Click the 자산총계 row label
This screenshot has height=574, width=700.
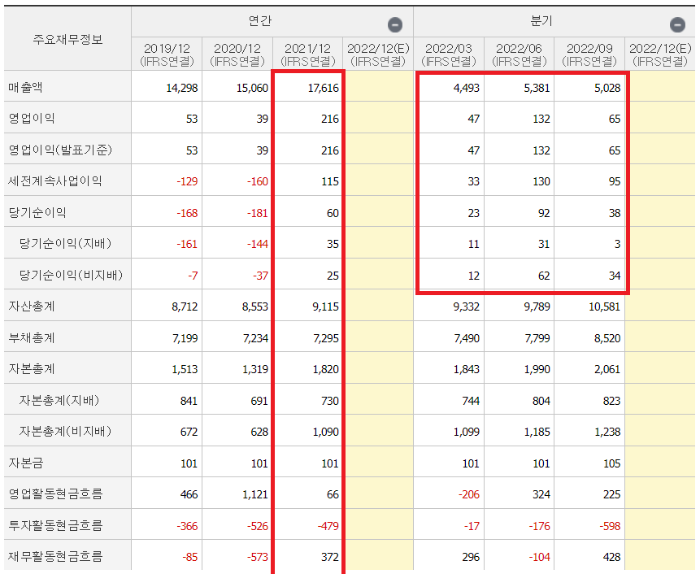click(31, 306)
